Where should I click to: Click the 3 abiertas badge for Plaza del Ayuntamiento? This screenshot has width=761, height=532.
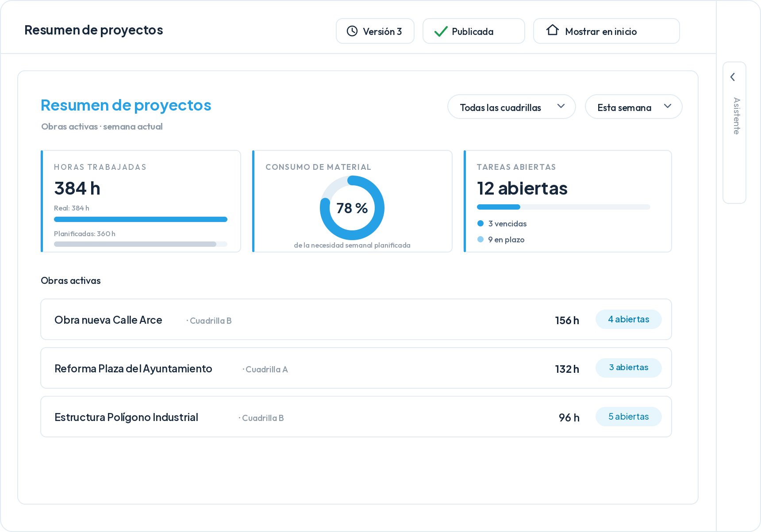tap(629, 368)
